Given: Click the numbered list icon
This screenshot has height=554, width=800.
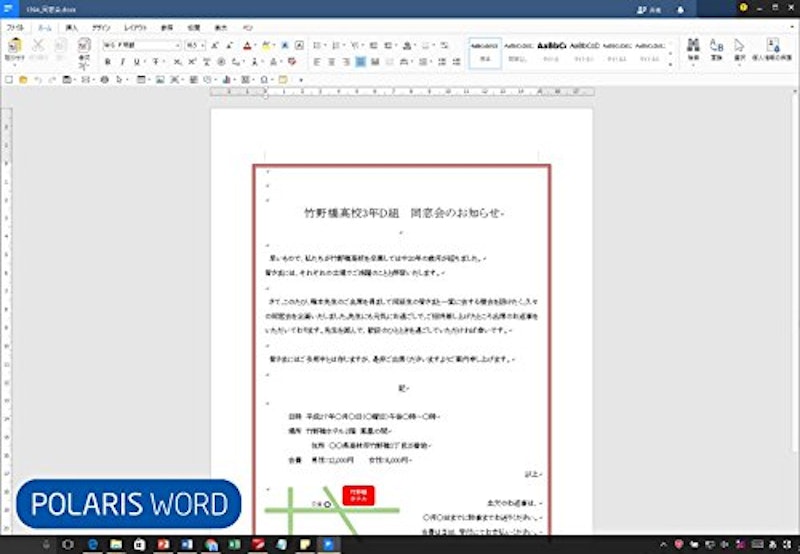Looking at the screenshot, I should click(x=335, y=45).
